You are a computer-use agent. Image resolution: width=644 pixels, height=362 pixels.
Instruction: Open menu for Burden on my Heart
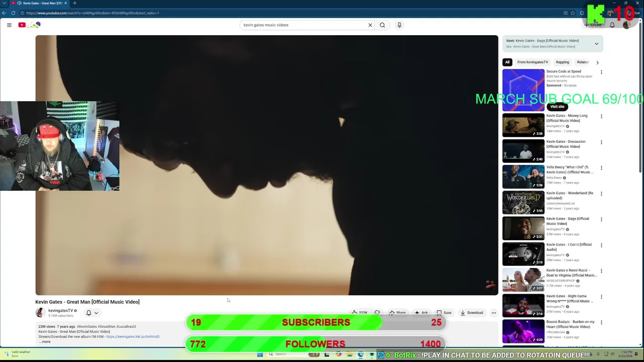(601, 323)
